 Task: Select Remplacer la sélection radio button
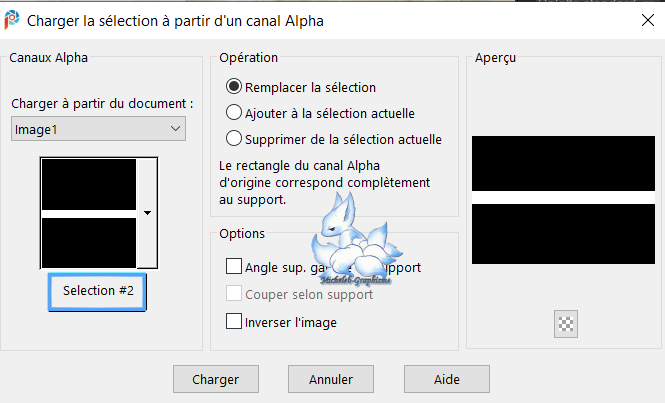coord(234,87)
